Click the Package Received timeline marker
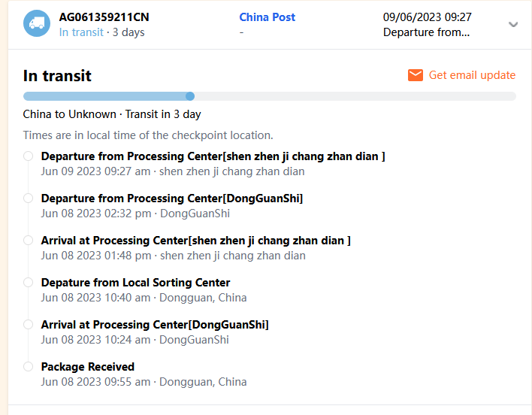 [x=28, y=367]
